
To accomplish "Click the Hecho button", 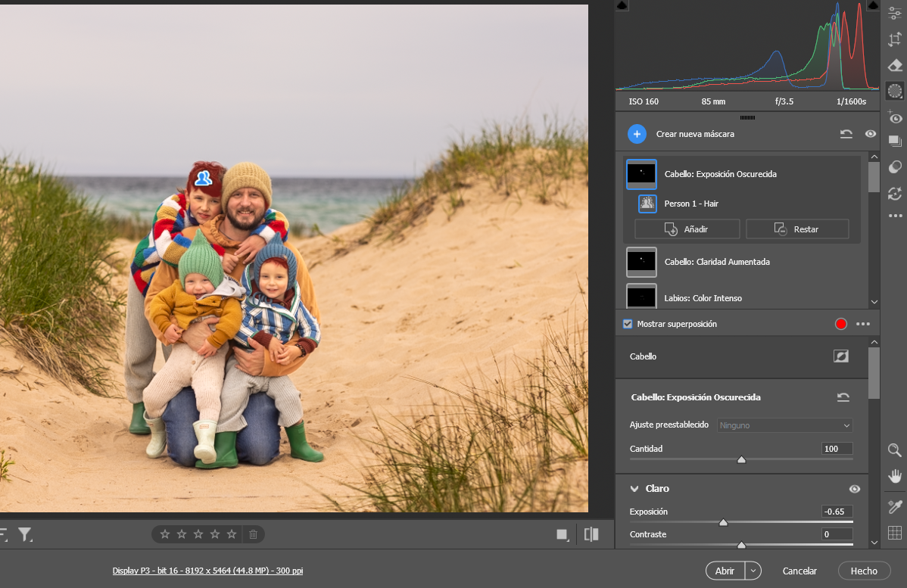I will [x=863, y=571].
